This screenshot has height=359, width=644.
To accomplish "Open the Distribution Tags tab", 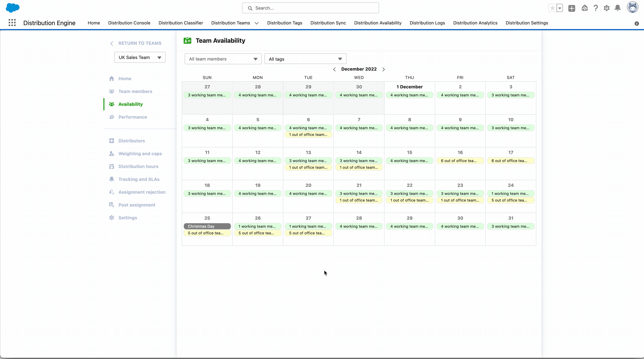I will [x=285, y=23].
